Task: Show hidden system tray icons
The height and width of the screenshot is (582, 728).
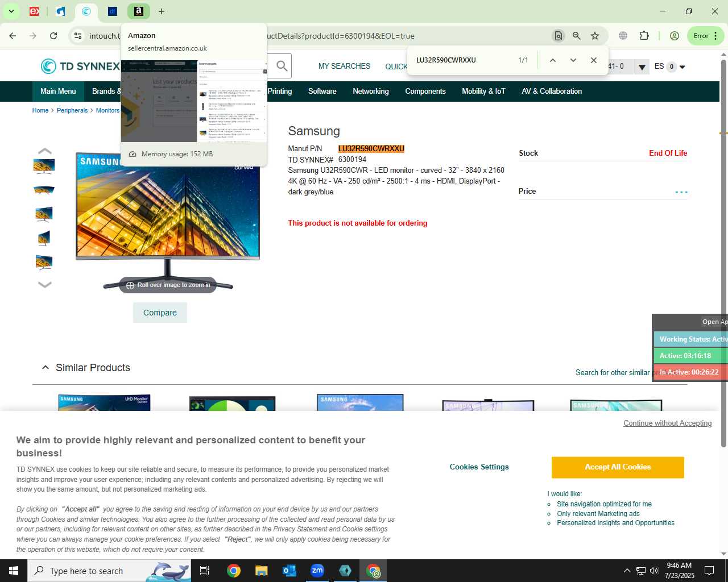Action: point(627,571)
